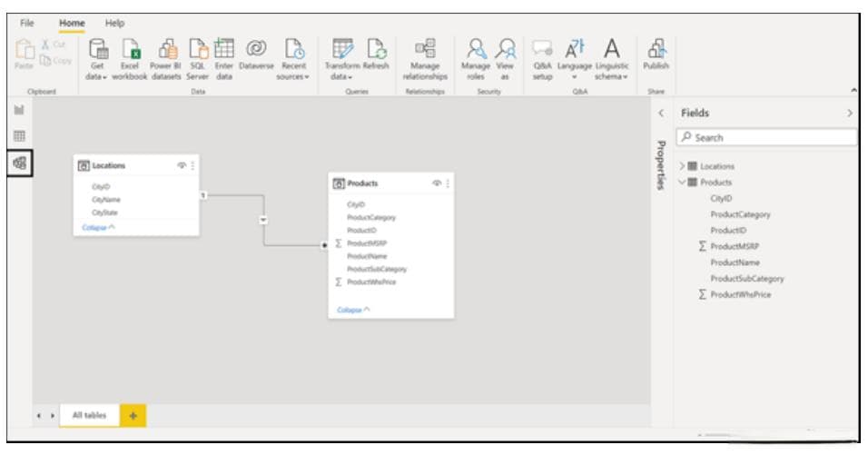Click the Copy button
The width and height of the screenshot is (868, 455).
[56, 60]
